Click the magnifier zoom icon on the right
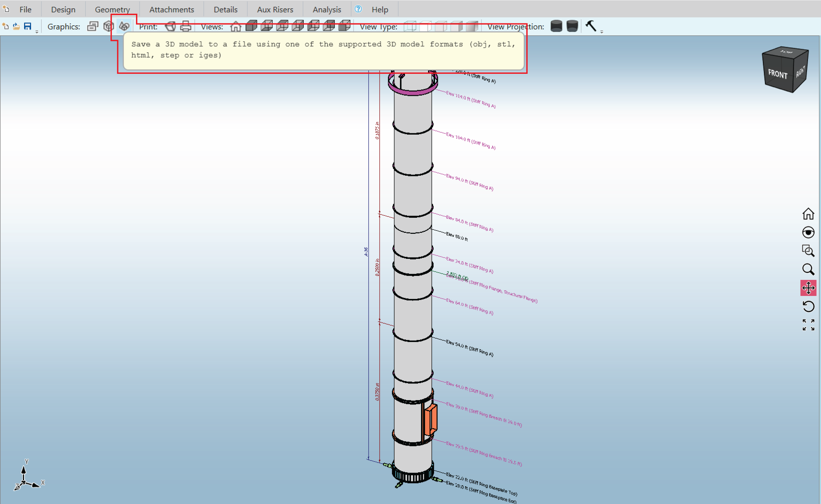The image size is (821, 504). (808, 269)
